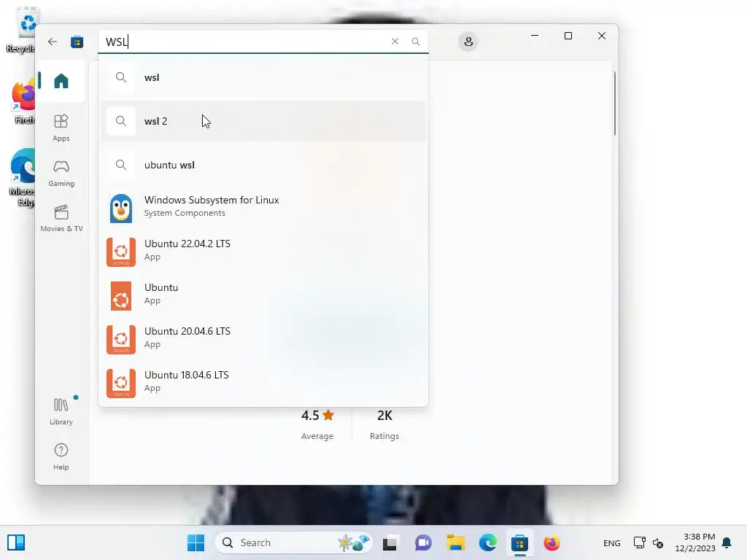The width and height of the screenshot is (747, 560).
Task: Click the Store window vertical scrollbar
Action: click(x=614, y=104)
